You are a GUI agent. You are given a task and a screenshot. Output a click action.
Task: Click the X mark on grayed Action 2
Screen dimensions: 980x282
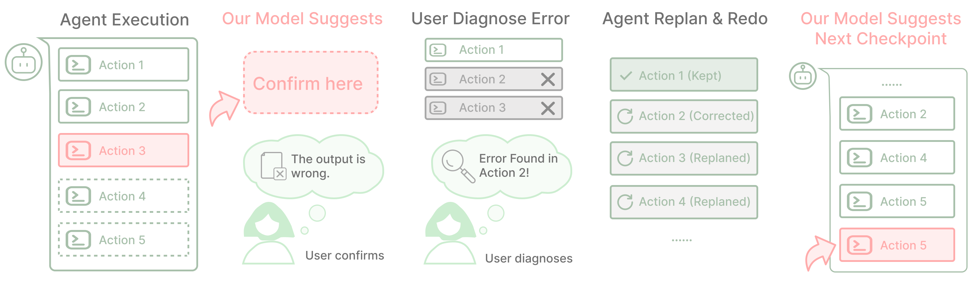548,79
